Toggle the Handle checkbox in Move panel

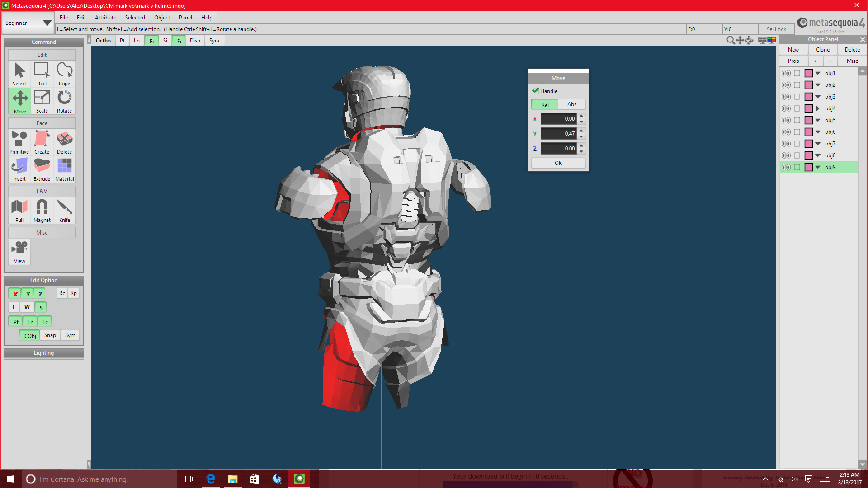[x=536, y=90]
